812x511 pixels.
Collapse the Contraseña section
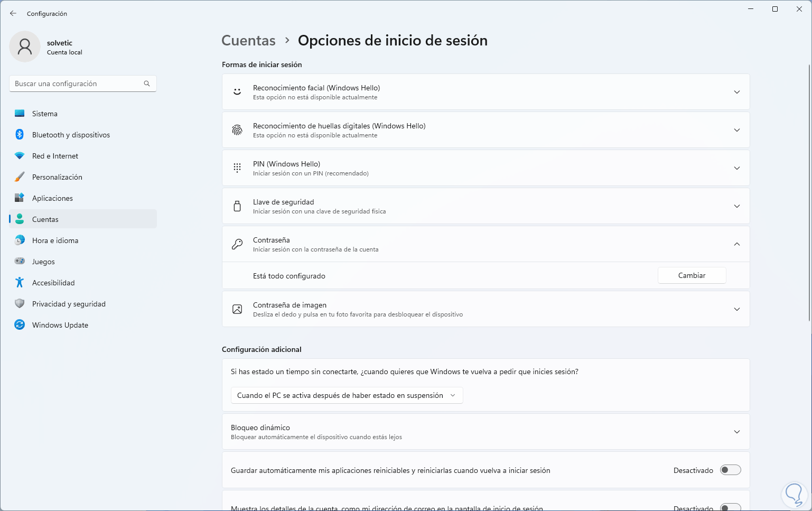pyautogui.click(x=736, y=244)
